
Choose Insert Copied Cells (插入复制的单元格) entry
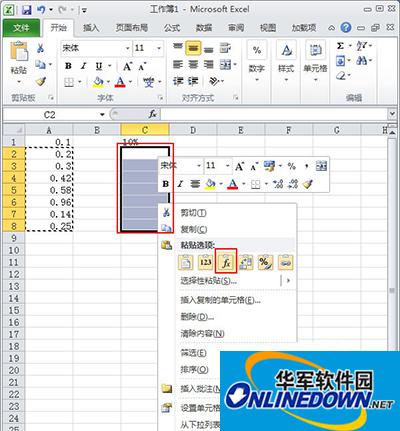coord(227,300)
